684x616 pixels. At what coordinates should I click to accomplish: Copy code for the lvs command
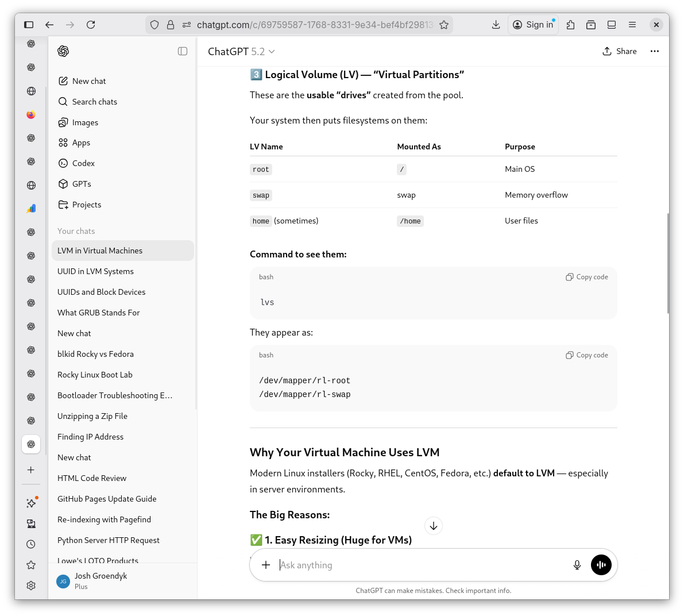pos(587,277)
